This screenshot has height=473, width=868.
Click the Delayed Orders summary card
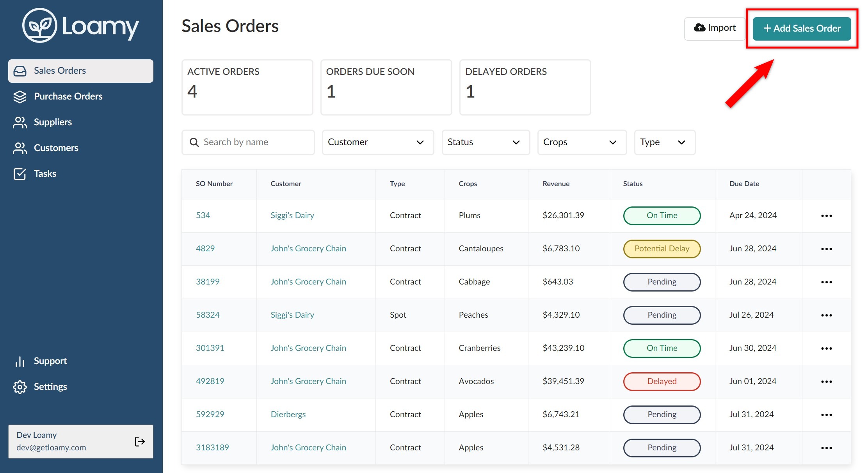[525, 87]
